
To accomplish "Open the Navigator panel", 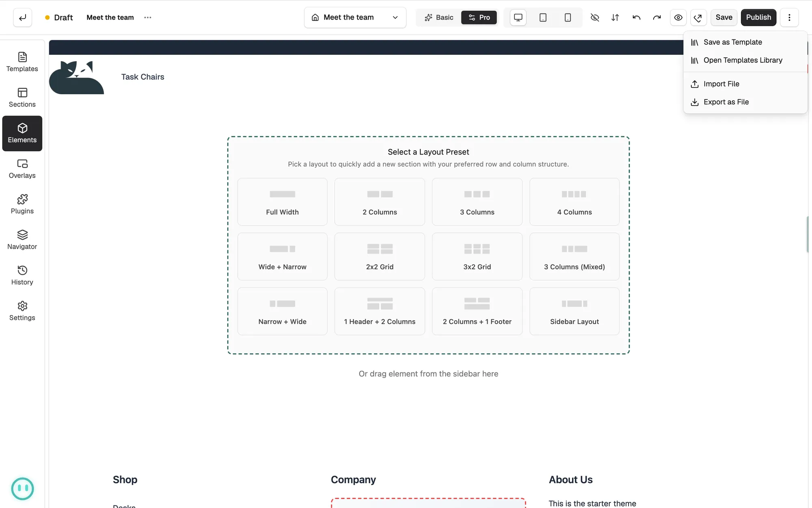I will pyautogui.click(x=22, y=240).
